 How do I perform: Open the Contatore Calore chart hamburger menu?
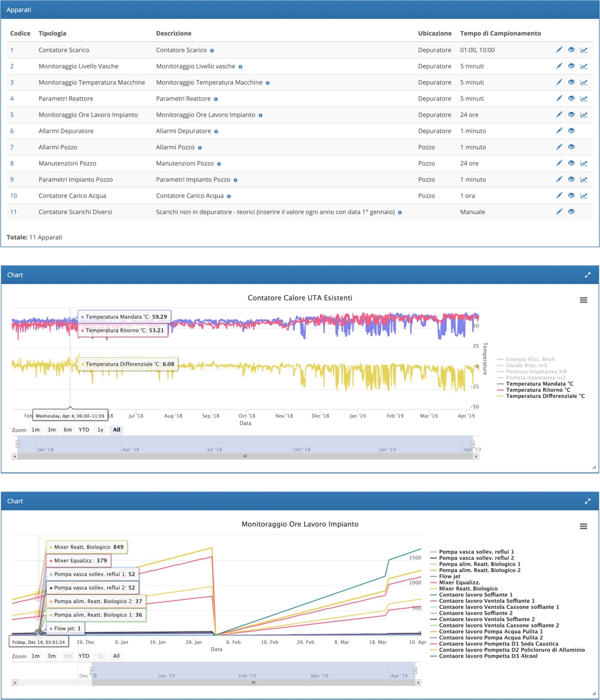pos(583,301)
